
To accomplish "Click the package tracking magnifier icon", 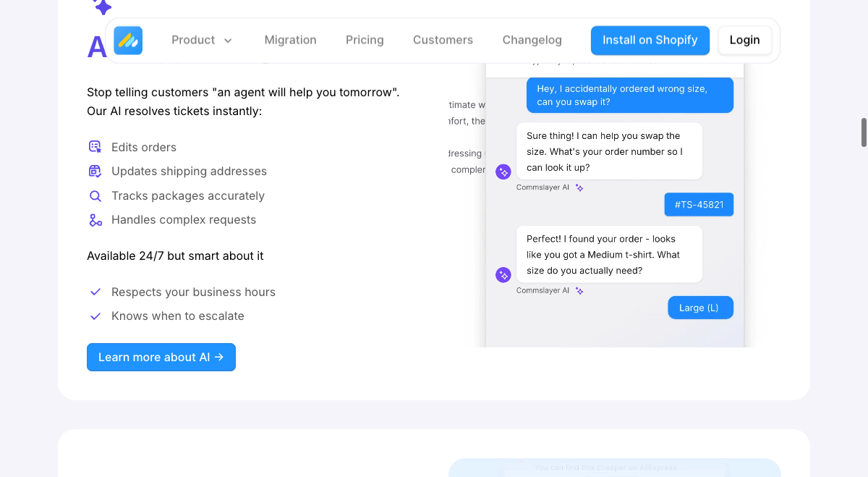I will (95, 195).
